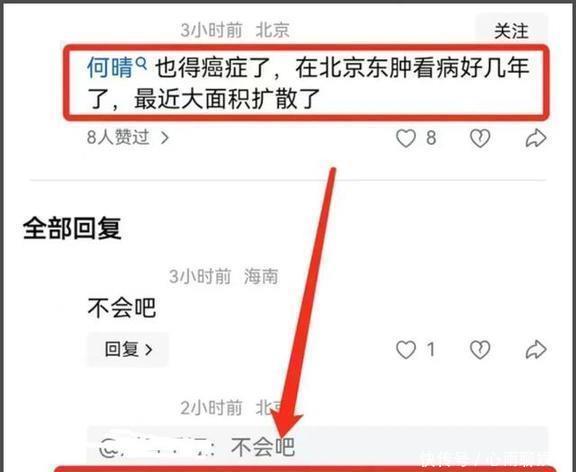Like the main comment with heart icon

tap(406, 138)
